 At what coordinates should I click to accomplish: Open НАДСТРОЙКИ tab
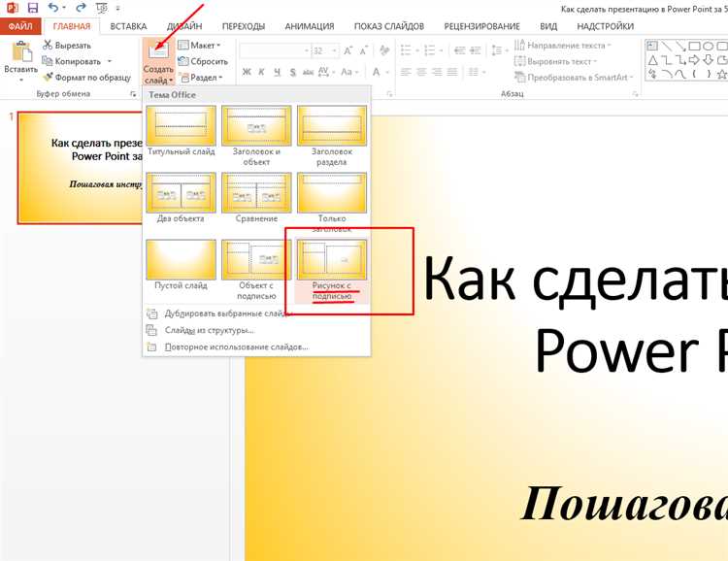coord(605,26)
